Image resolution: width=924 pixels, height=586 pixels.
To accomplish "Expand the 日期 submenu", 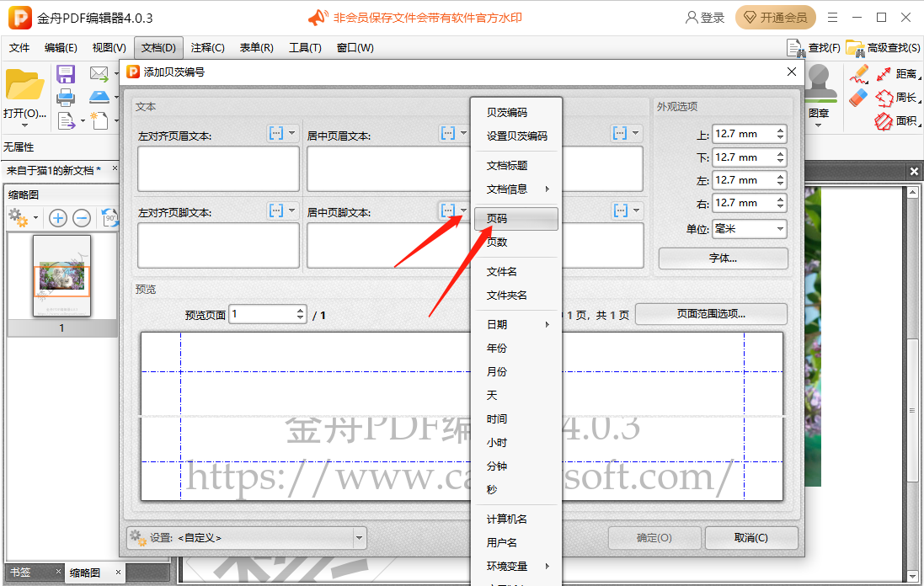I will click(x=517, y=324).
